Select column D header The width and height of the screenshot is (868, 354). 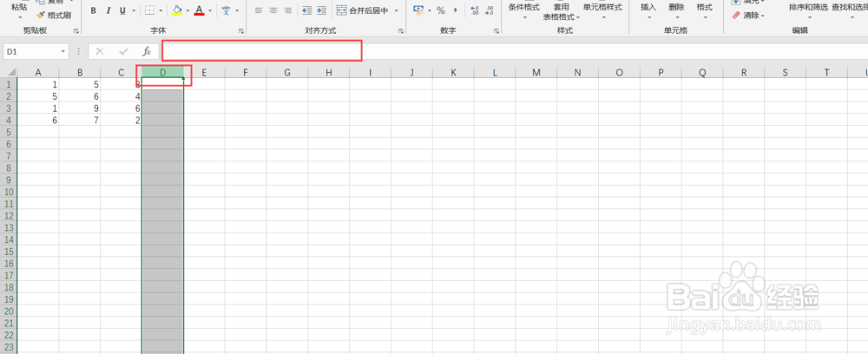coord(163,73)
